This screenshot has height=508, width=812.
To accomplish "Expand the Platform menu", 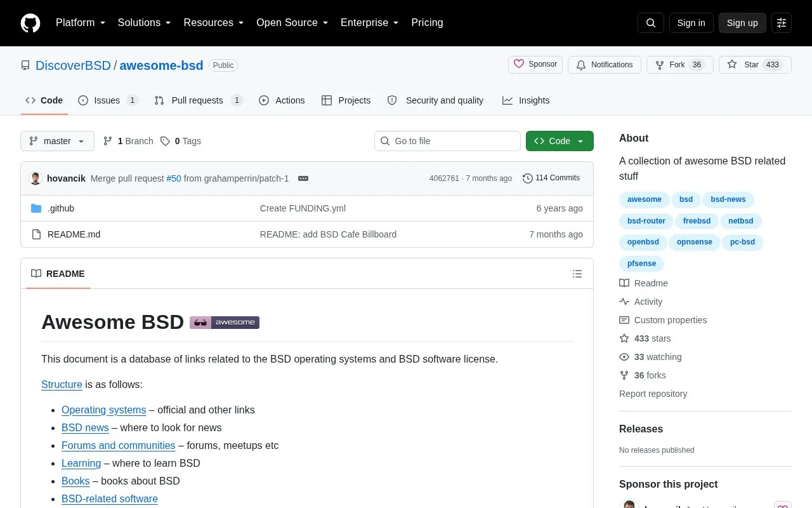I will coord(81,23).
